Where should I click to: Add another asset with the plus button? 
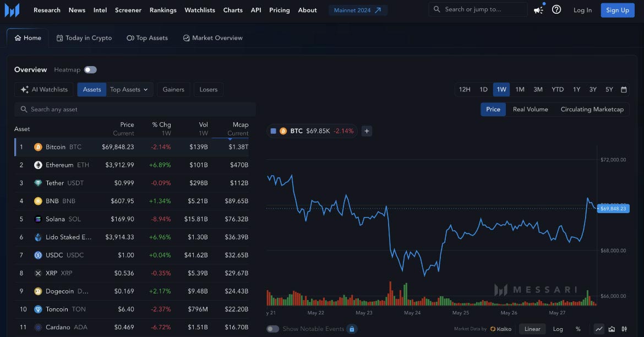tap(367, 131)
